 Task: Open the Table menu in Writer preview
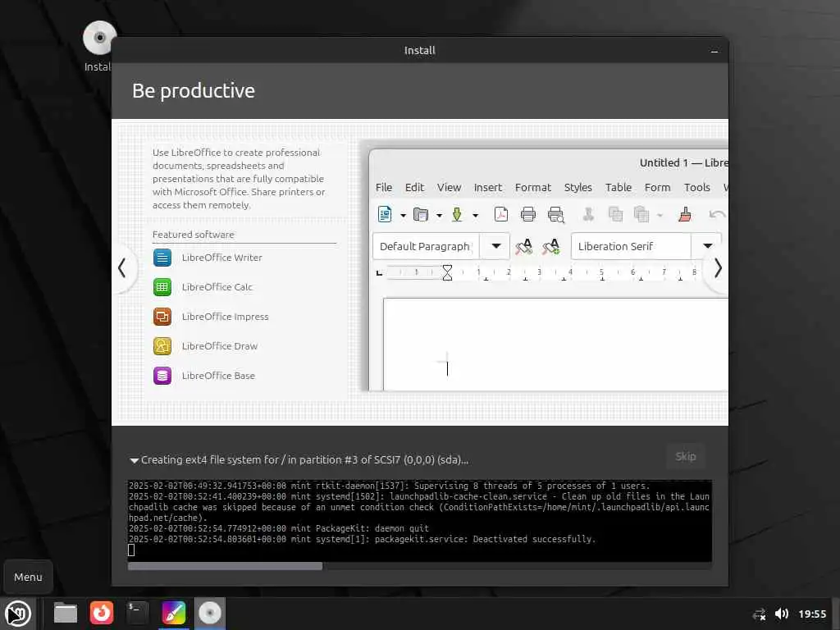coord(619,188)
